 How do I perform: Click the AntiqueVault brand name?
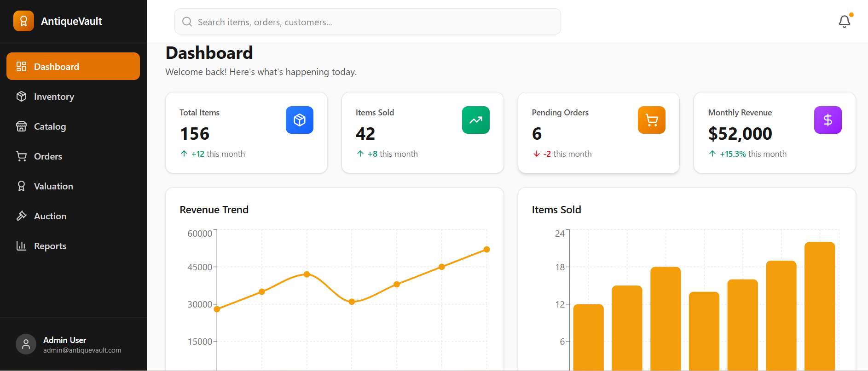(x=72, y=21)
